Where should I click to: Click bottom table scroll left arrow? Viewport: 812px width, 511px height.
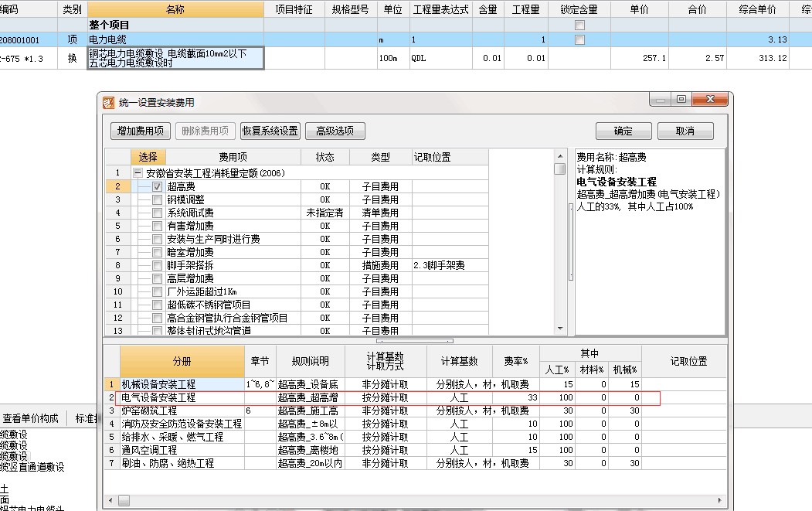pos(110,501)
